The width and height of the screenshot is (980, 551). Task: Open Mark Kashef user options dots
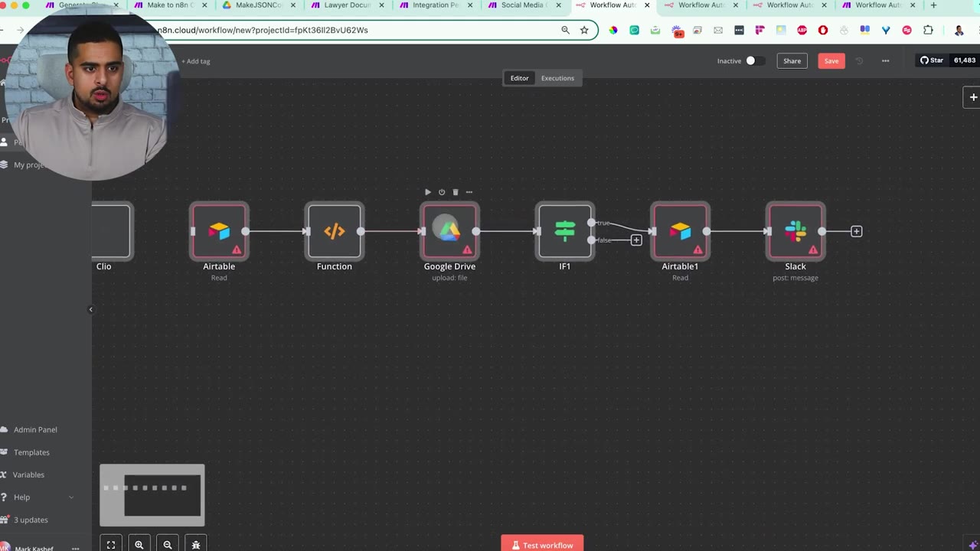75,549
